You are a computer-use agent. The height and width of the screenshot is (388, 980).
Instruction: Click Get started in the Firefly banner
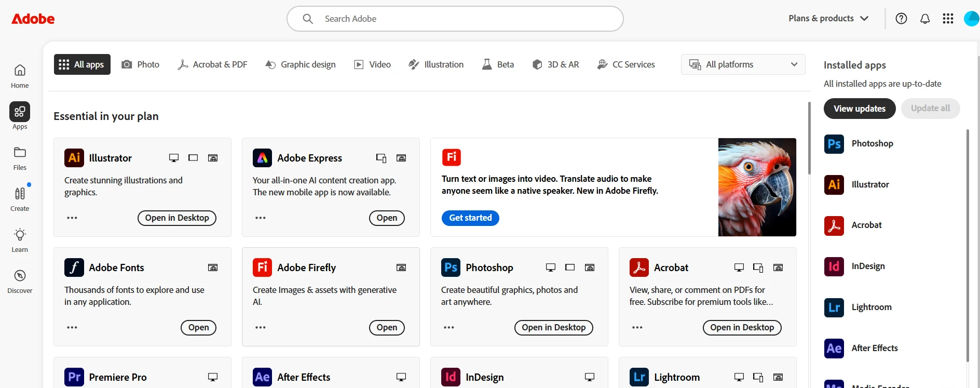pyautogui.click(x=470, y=218)
